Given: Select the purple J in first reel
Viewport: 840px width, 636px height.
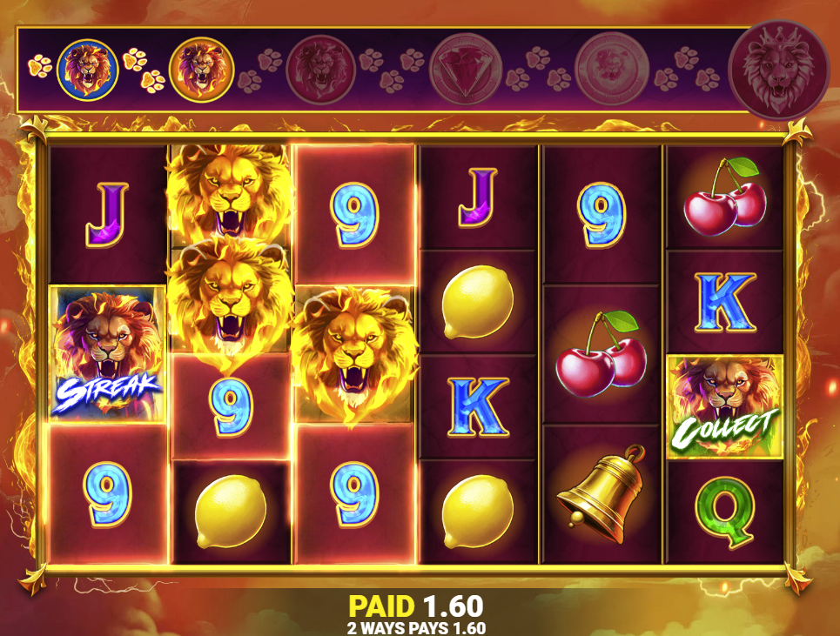Looking at the screenshot, I should point(107,214).
